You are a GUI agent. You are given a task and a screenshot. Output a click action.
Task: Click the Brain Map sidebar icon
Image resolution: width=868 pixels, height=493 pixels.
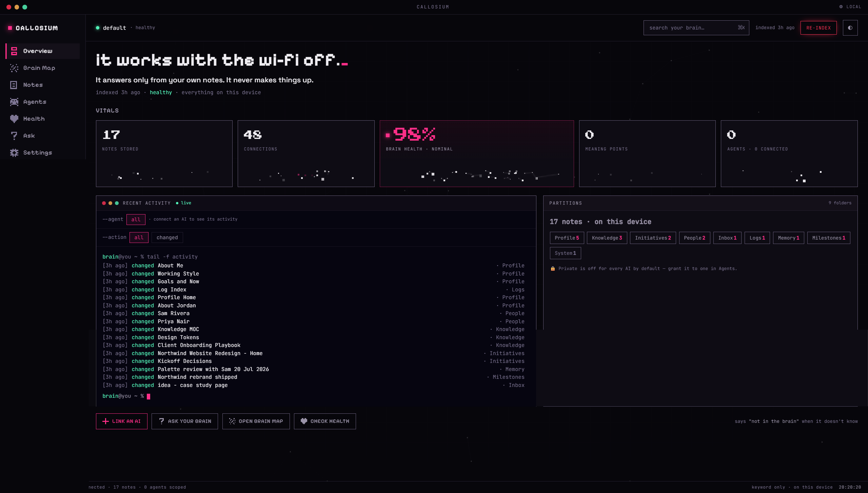tap(14, 68)
